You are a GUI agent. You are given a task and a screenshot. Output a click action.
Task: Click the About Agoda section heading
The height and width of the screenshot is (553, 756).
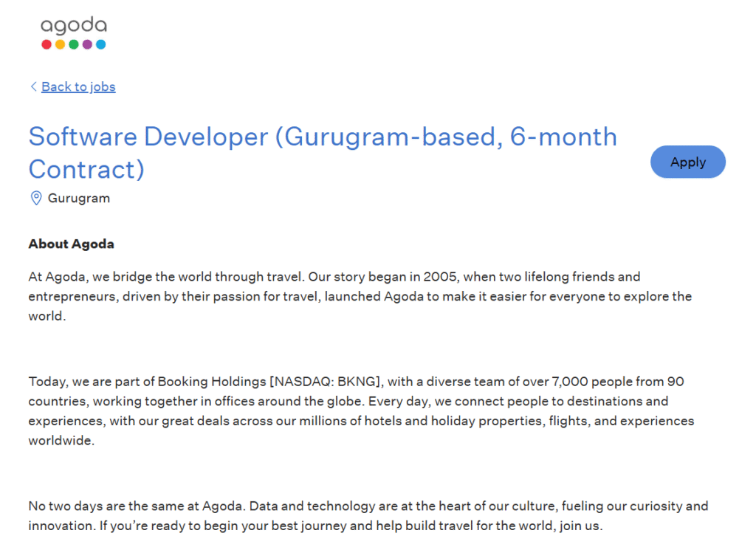[72, 244]
